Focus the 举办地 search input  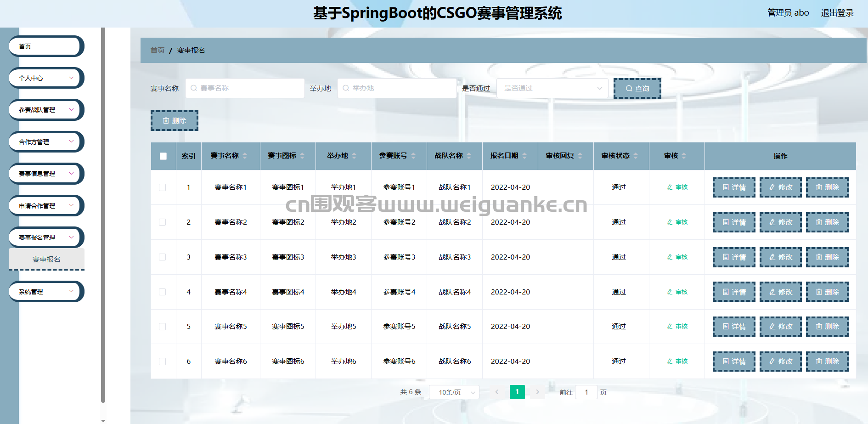pos(397,88)
